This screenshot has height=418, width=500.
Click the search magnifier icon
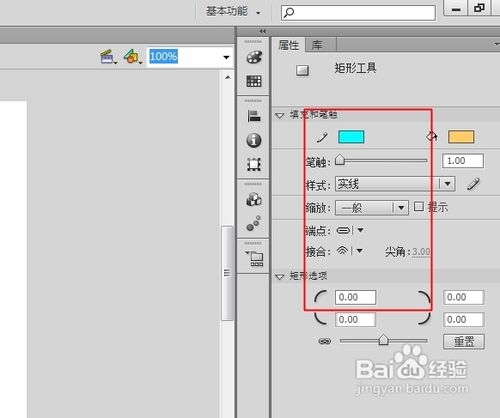click(x=289, y=12)
